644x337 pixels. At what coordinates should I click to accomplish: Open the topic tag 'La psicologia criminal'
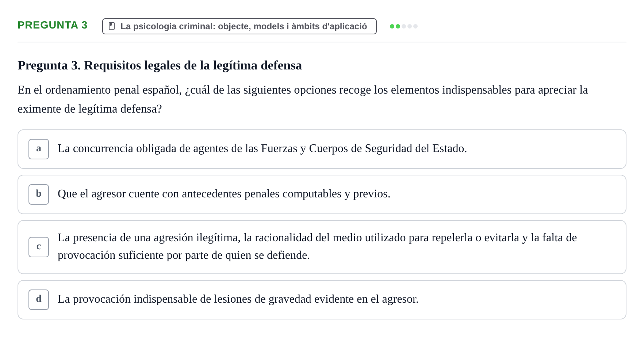[x=239, y=26]
